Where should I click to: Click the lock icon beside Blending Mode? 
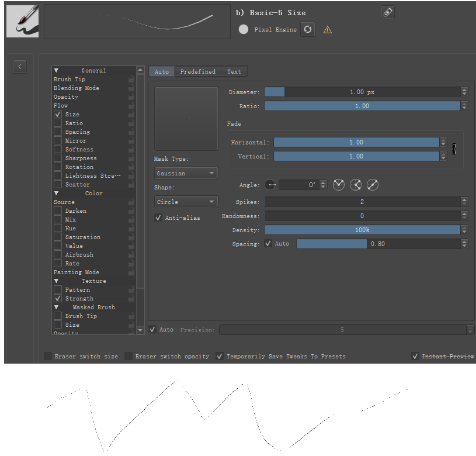click(131, 88)
